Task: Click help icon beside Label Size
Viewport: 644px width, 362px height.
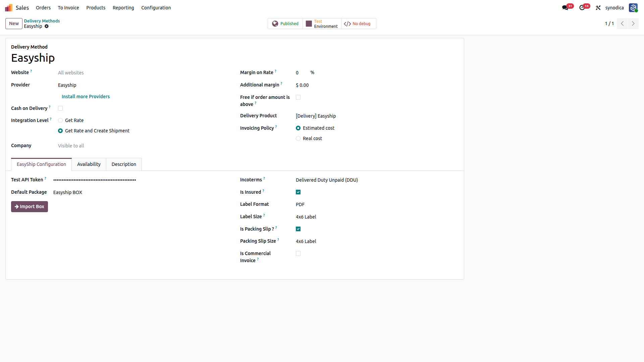Action: (x=264, y=215)
